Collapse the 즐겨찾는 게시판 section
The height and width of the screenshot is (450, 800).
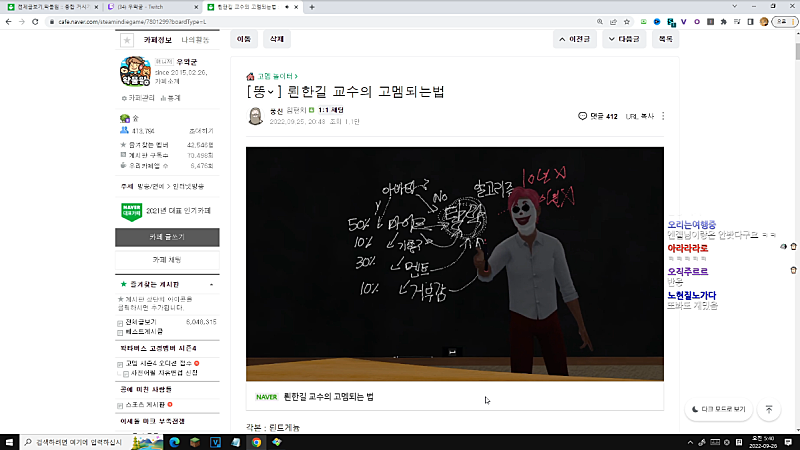click(211, 285)
